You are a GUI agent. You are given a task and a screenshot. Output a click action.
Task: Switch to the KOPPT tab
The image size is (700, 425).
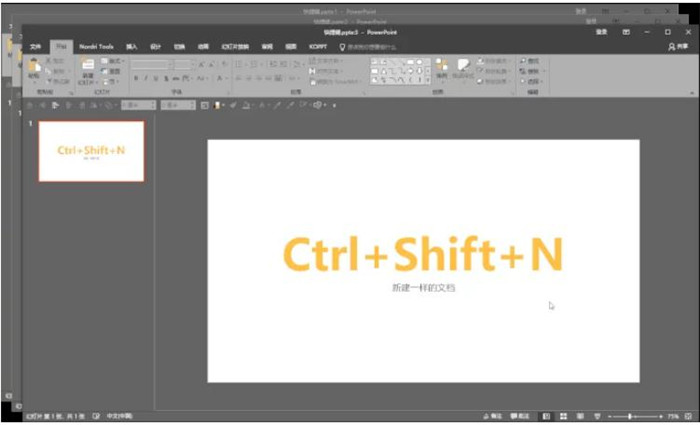pos(317,46)
